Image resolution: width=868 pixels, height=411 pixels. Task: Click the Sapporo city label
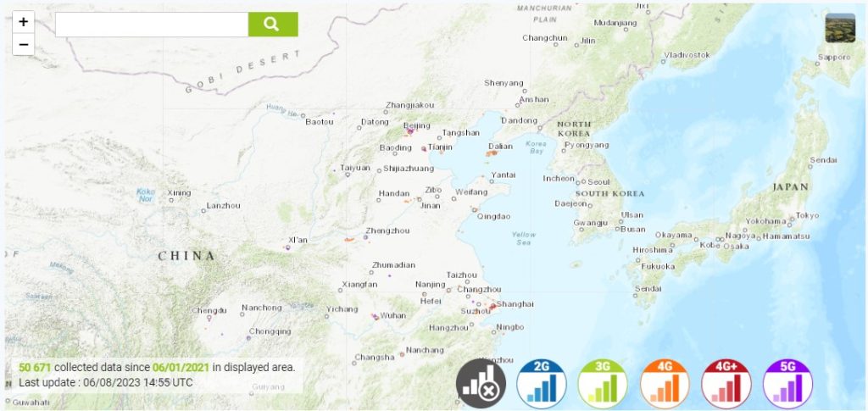(x=834, y=58)
